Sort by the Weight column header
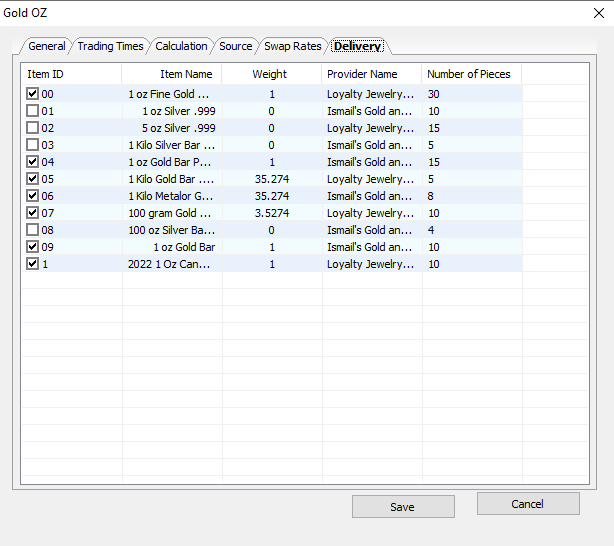The height and width of the screenshot is (546, 614). pos(271,74)
